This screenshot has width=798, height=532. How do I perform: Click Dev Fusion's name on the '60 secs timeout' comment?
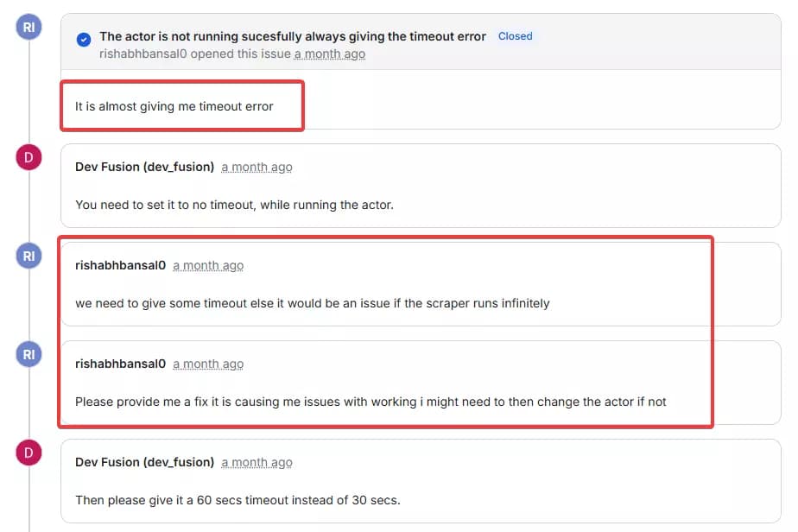tap(144, 462)
